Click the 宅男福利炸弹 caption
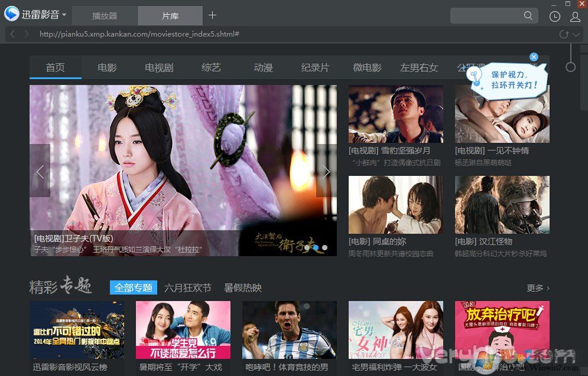588x376 pixels. coord(394,367)
